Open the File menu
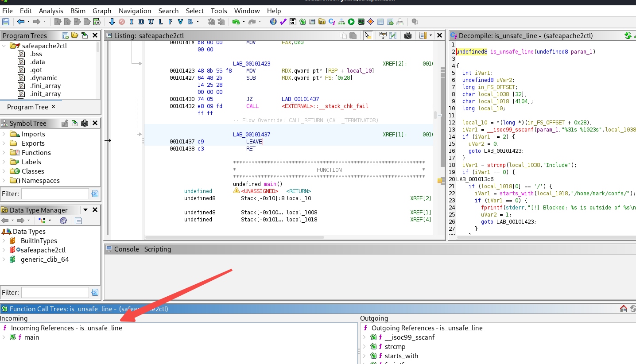Viewport: 636px width, 364px height. click(8, 11)
